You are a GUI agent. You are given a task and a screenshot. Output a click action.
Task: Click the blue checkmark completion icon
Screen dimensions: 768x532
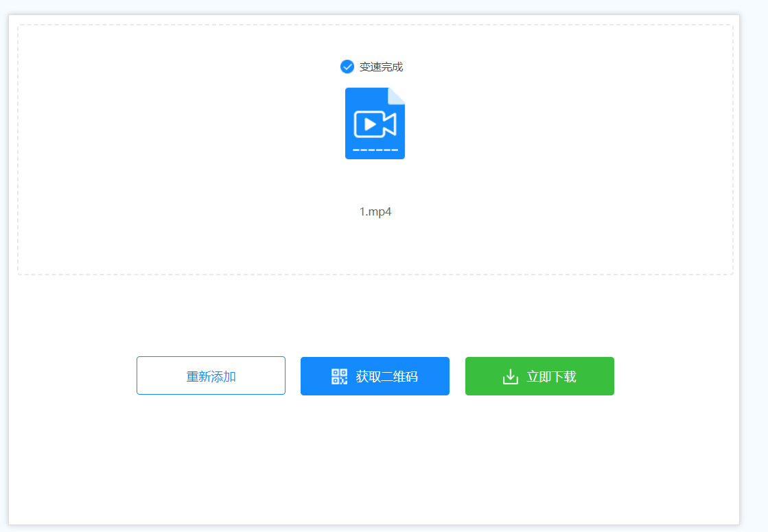pos(347,67)
